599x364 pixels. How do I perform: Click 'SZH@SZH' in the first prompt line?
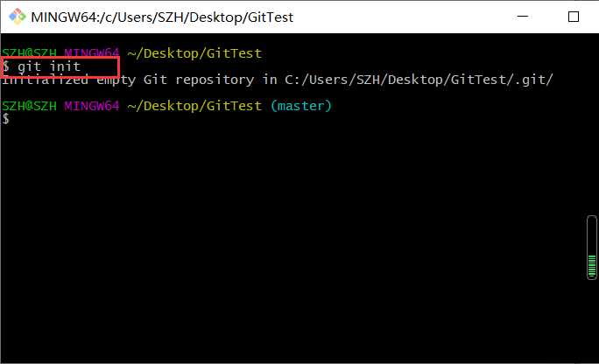pos(29,53)
